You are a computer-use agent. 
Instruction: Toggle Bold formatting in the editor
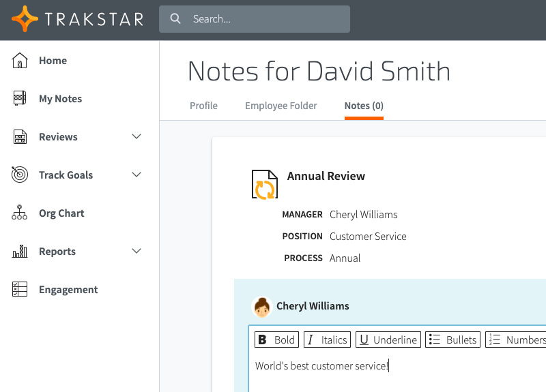click(277, 340)
